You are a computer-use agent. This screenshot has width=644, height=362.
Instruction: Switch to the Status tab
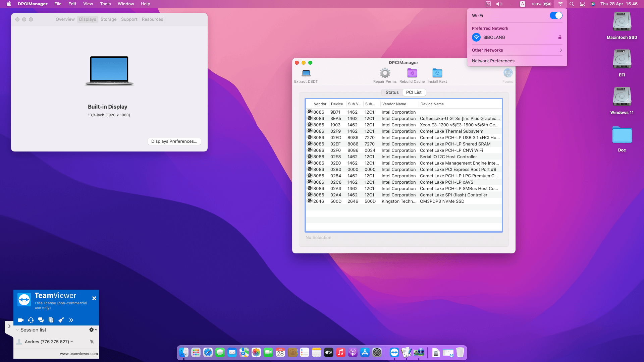[392, 93]
